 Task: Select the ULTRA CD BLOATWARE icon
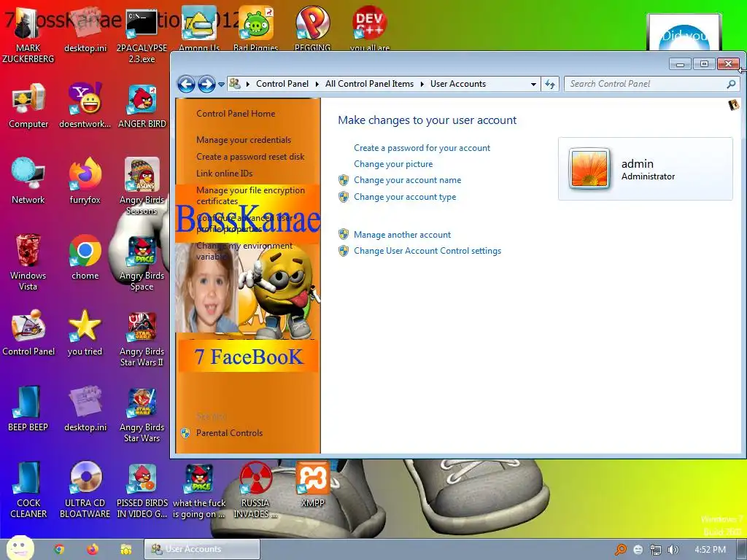(x=85, y=489)
